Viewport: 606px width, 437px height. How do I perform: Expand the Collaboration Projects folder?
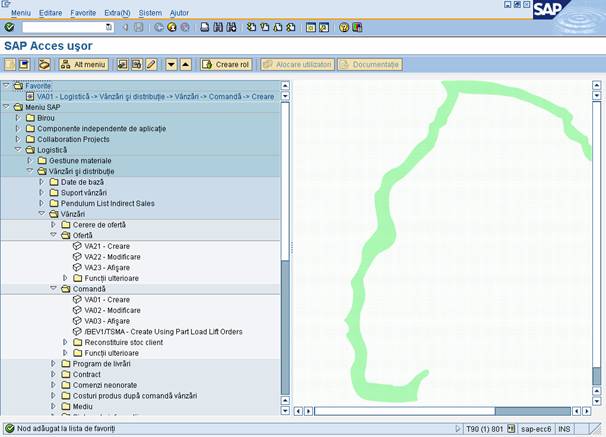(18, 139)
